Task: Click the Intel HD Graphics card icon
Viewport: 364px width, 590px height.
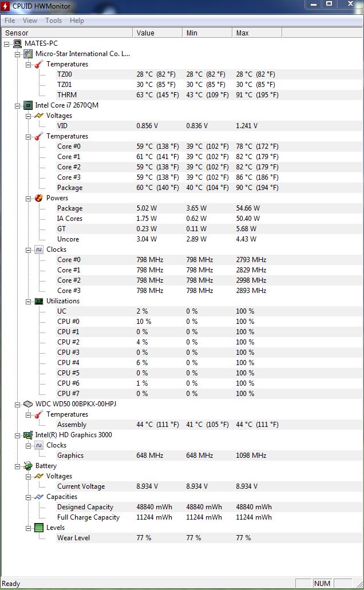Action: (27, 435)
